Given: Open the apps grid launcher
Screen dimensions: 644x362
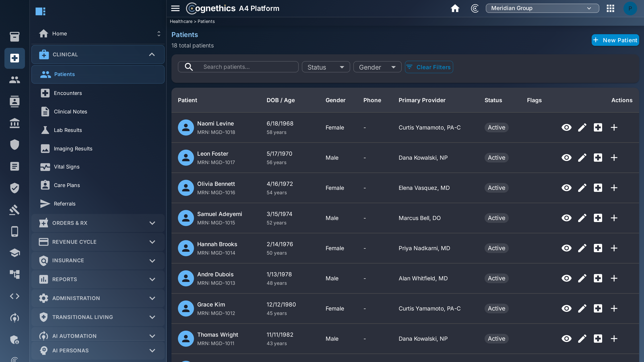Looking at the screenshot, I should (610, 8).
